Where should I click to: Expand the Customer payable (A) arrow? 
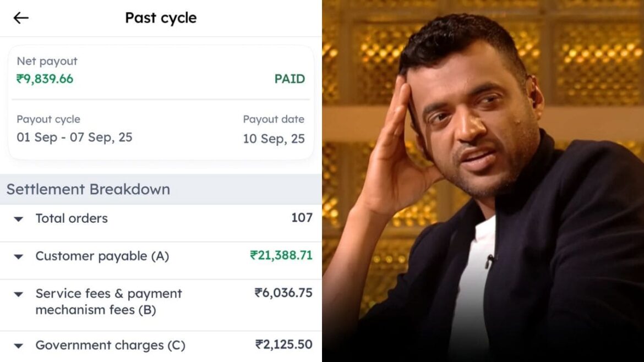[x=19, y=257]
